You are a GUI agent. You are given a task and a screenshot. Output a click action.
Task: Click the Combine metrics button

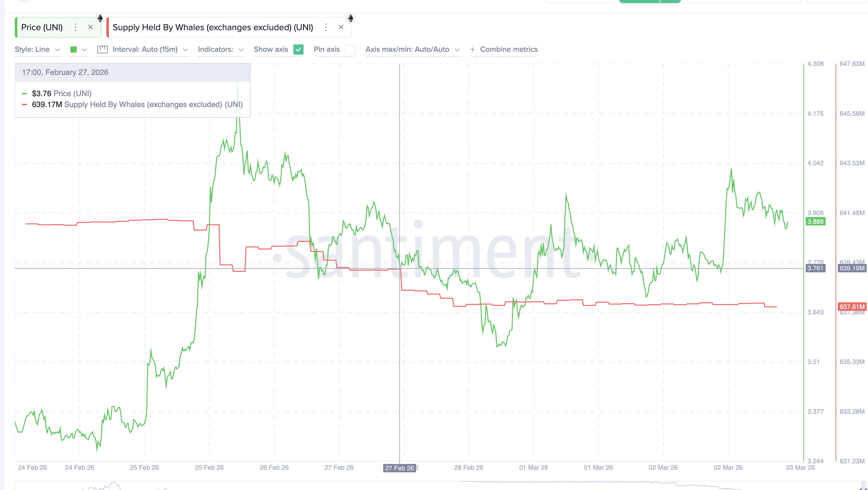click(x=509, y=50)
